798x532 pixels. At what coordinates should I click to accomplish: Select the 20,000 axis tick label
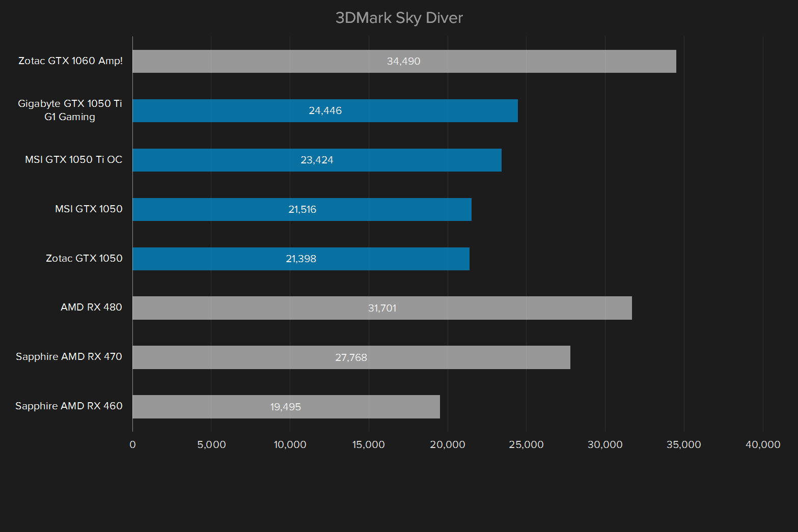tap(448, 444)
